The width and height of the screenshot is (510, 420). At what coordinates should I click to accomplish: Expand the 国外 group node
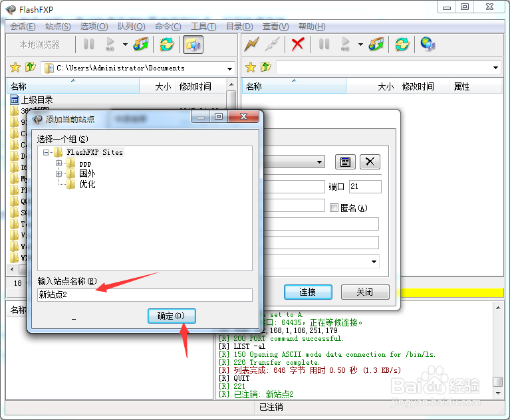(59, 173)
